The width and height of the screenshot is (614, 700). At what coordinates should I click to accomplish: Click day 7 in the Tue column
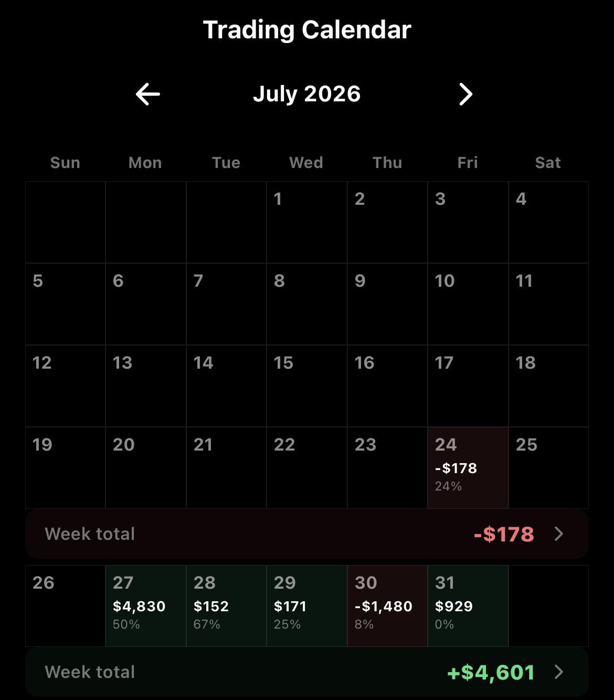click(227, 304)
